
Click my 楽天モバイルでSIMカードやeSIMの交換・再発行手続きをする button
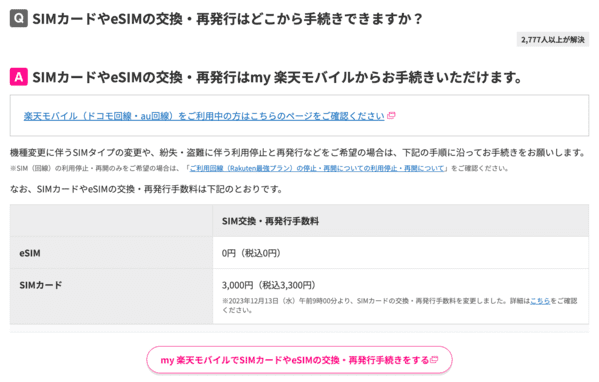(x=299, y=360)
